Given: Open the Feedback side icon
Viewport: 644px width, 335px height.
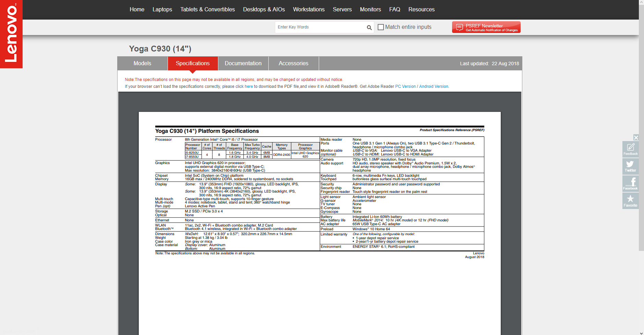Looking at the screenshot, I should click(630, 149).
